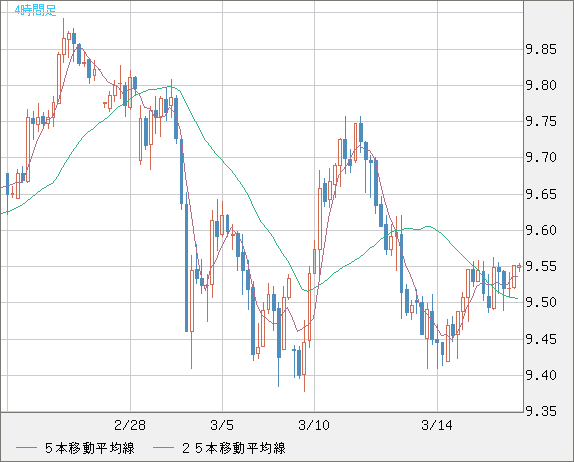Click the 9.55 price axis label
Viewport: 574px width, 462px height.
[x=541, y=267]
